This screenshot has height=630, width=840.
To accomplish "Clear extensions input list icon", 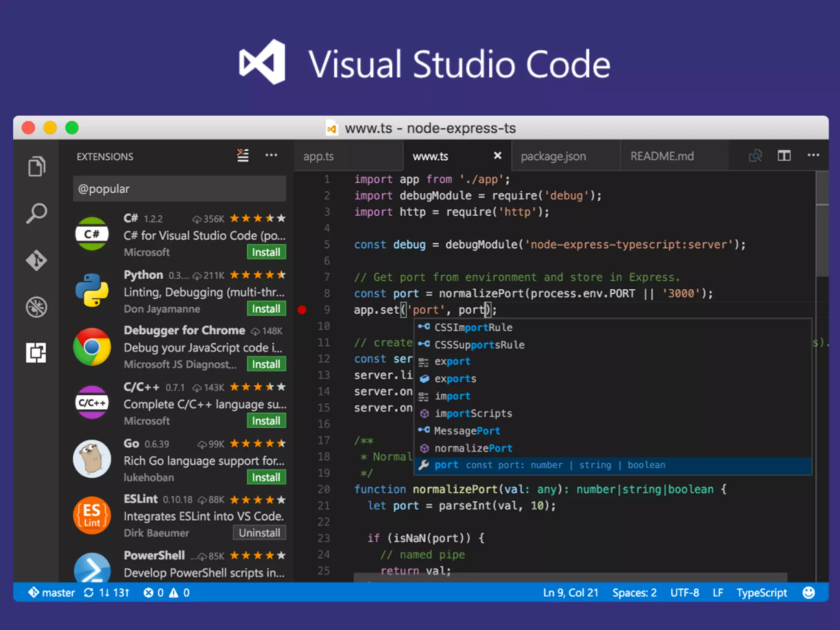I will coord(243,155).
